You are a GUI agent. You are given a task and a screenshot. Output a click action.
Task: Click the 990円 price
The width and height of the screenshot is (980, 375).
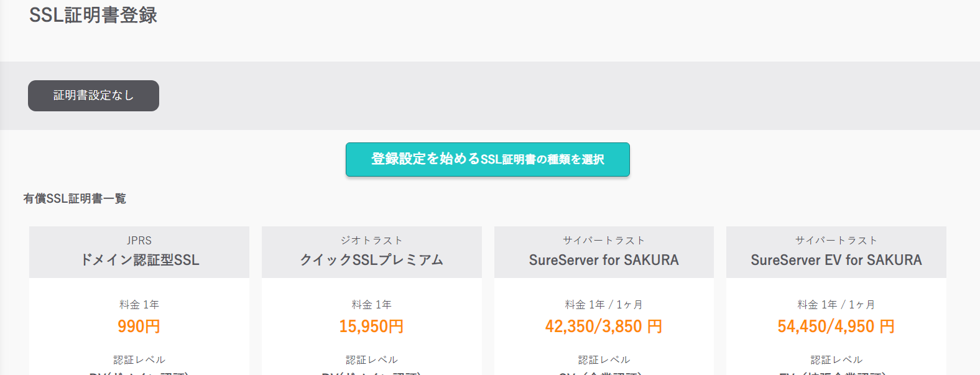pyautogui.click(x=139, y=326)
